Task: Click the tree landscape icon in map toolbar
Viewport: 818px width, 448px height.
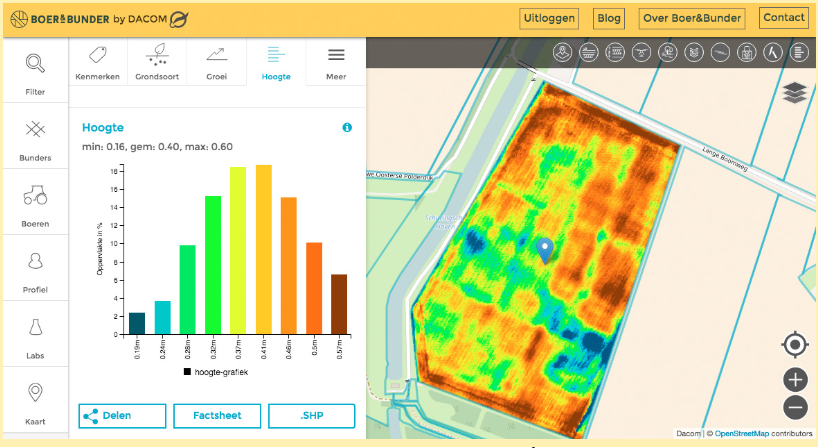Action: pyautogui.click(x=668, y=52)
